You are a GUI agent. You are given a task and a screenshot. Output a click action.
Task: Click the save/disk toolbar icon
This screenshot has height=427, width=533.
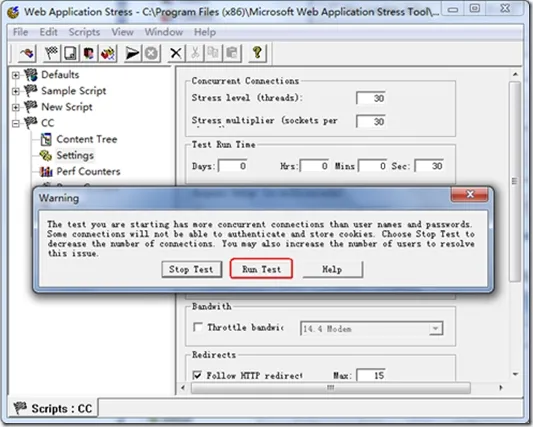point(70,53)
